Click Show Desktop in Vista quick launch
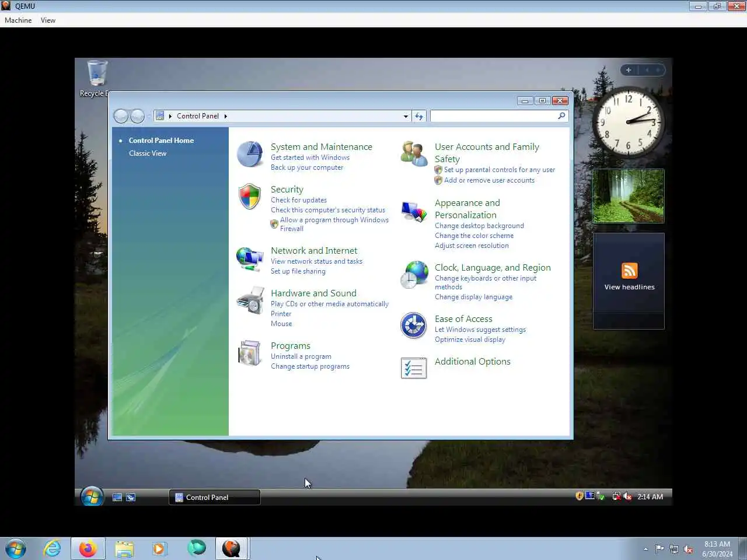 click(117, 497)
